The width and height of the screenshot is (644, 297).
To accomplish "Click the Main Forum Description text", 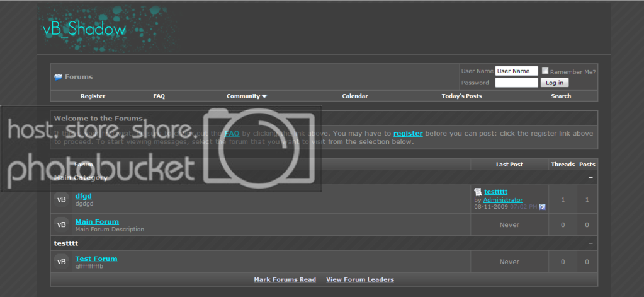I will [110, 229].
